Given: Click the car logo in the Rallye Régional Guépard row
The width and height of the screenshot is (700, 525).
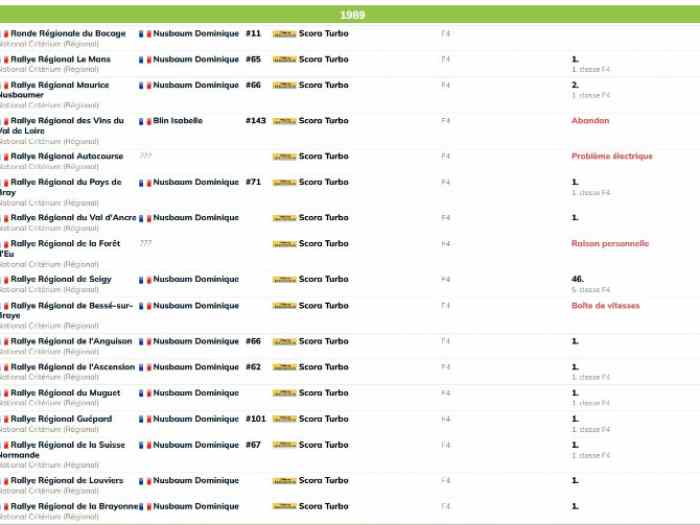Looking at the screenshot, I should [x=284, y=420].
